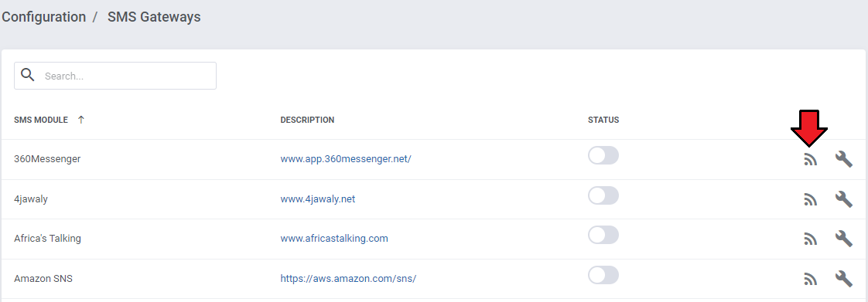Focus the Search input field
This screenshot has height=302, width=868.
(x=115, y=76)
